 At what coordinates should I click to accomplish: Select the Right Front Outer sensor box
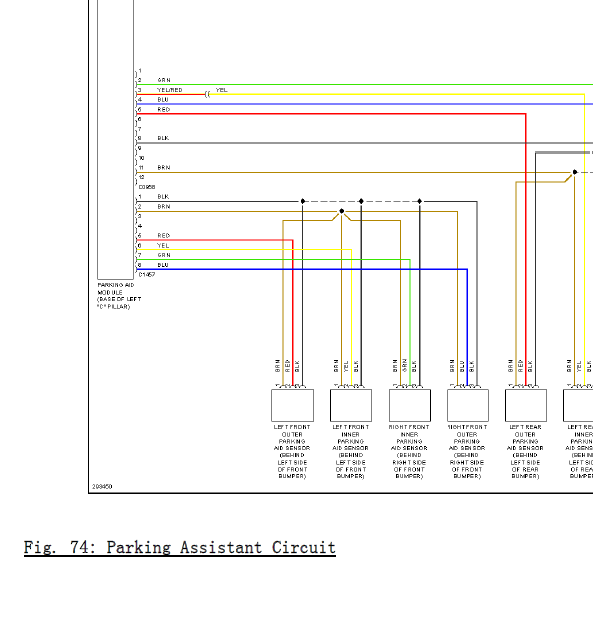point(468,405)
